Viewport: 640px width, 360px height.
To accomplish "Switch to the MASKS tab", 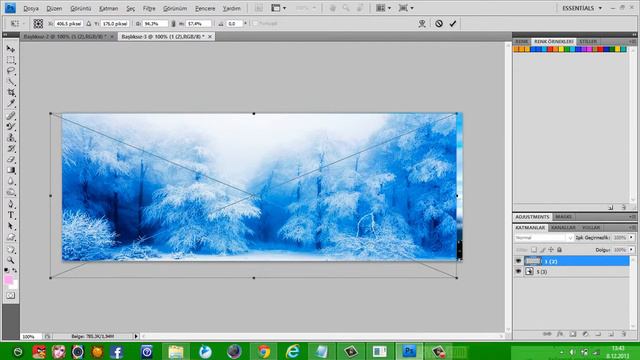I will [563, 217].
